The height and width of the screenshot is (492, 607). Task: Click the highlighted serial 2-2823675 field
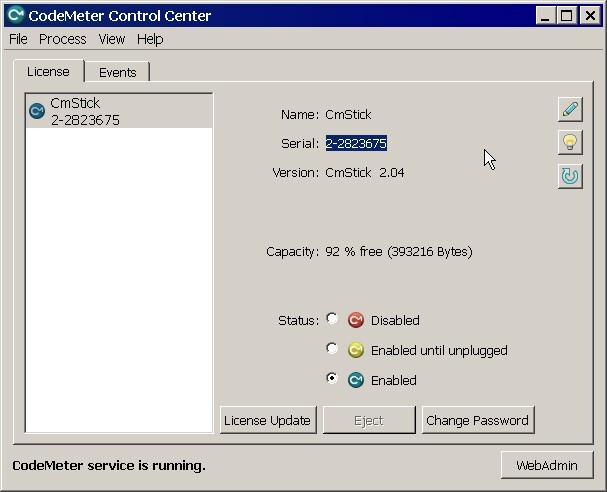(356, 144)
